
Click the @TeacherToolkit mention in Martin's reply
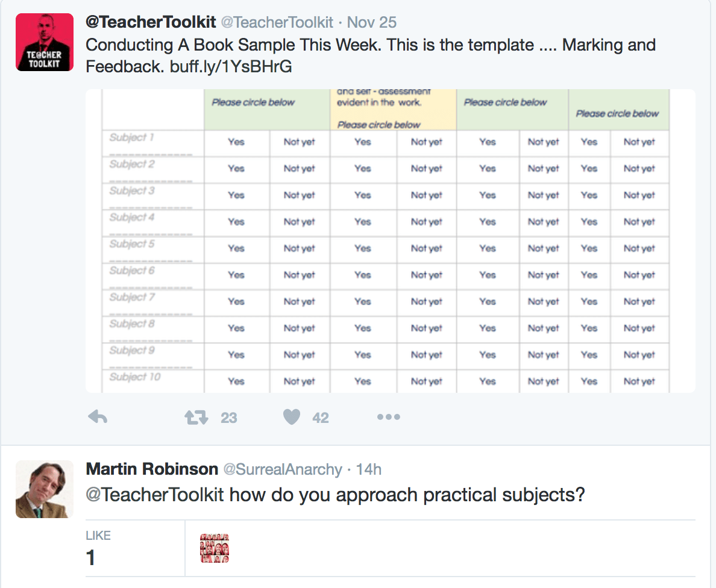pos(152,495)
